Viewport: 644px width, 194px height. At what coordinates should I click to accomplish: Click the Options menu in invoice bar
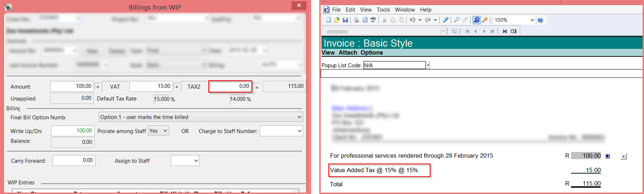click(x=371, y=53)
